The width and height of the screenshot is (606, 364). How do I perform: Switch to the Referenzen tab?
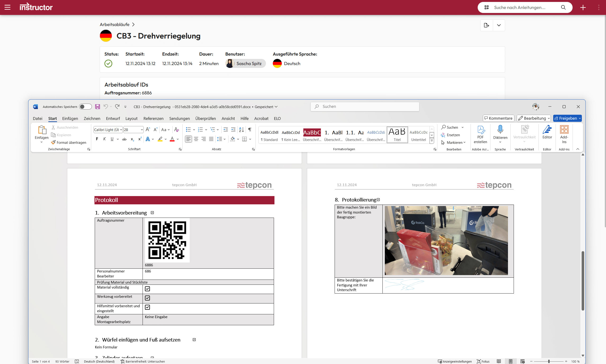pyautogui.click(x=153, y=118)
